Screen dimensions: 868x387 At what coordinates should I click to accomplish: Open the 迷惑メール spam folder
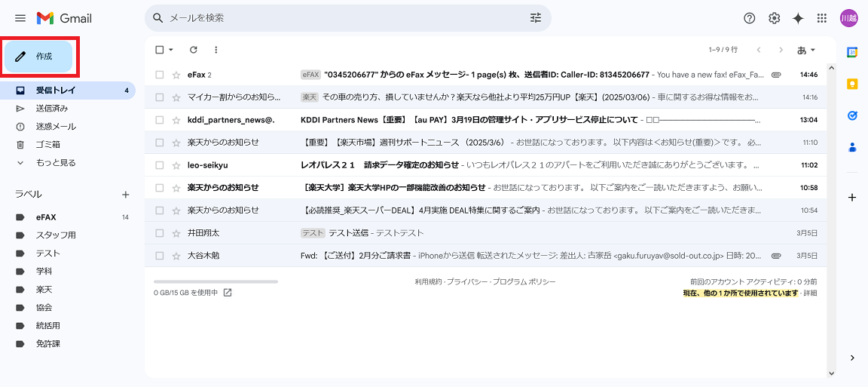(x=56, y=127)
